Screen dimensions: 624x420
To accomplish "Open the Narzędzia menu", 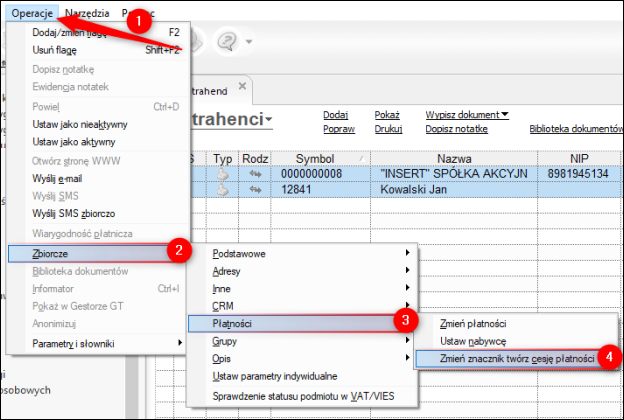I will tap(87, 13).
